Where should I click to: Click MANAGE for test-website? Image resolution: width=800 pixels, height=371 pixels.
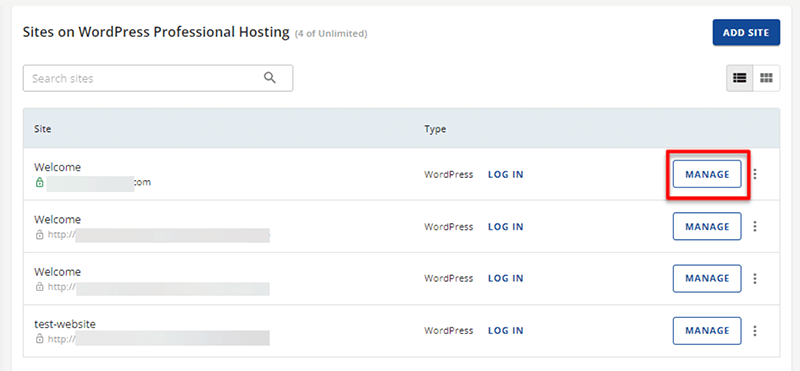point(707,331)
